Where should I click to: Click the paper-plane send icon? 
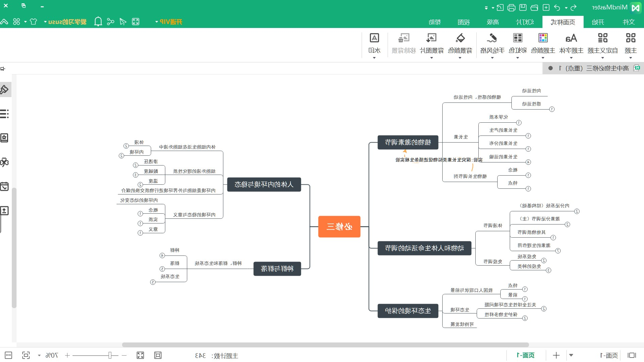[x=123, y=22]
